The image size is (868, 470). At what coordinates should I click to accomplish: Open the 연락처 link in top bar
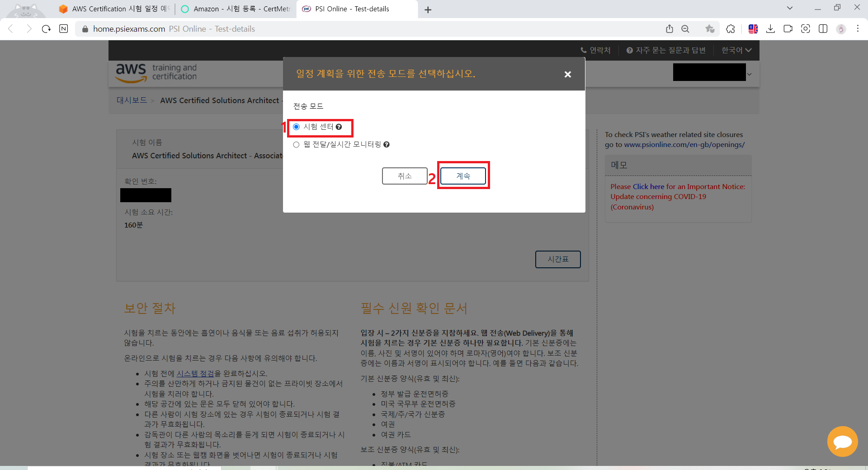click(x=595, y=50)
